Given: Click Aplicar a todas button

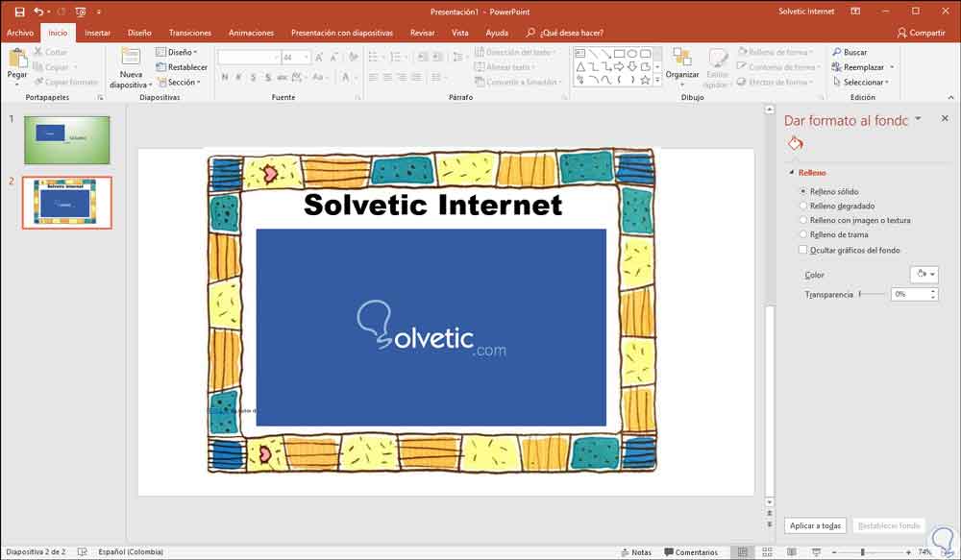Looking at the screenshot, I should (815, 525).
